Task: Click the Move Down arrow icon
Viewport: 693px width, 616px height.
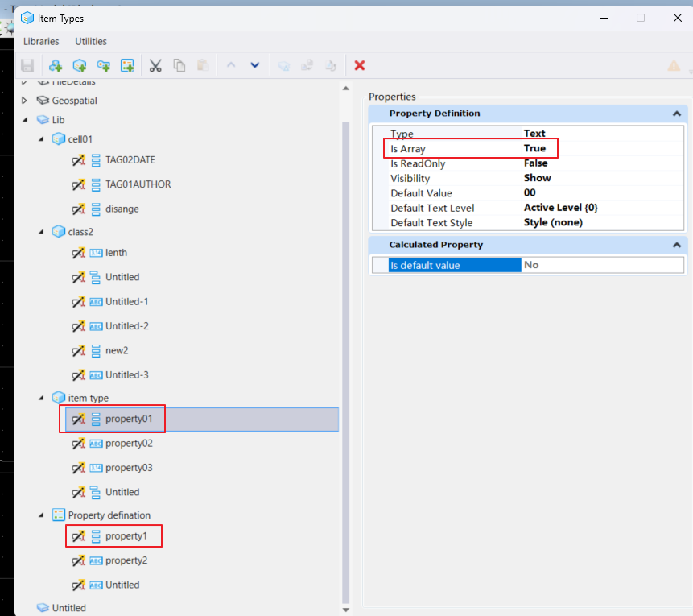Action: 255,65
